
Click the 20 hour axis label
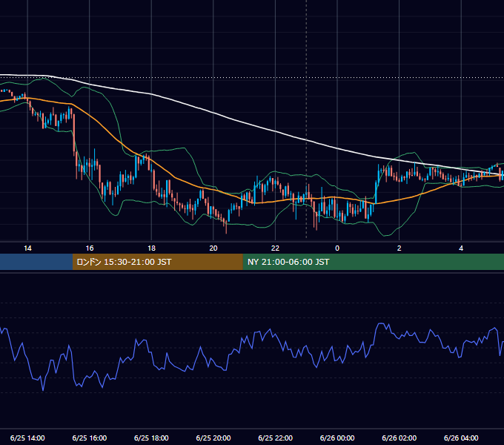213,248
